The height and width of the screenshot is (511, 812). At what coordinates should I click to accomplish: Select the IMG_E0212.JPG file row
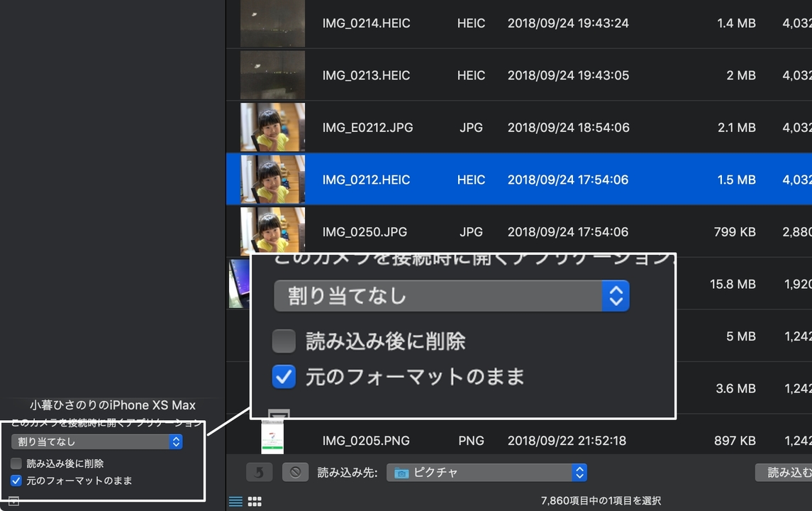pos(519,127)
